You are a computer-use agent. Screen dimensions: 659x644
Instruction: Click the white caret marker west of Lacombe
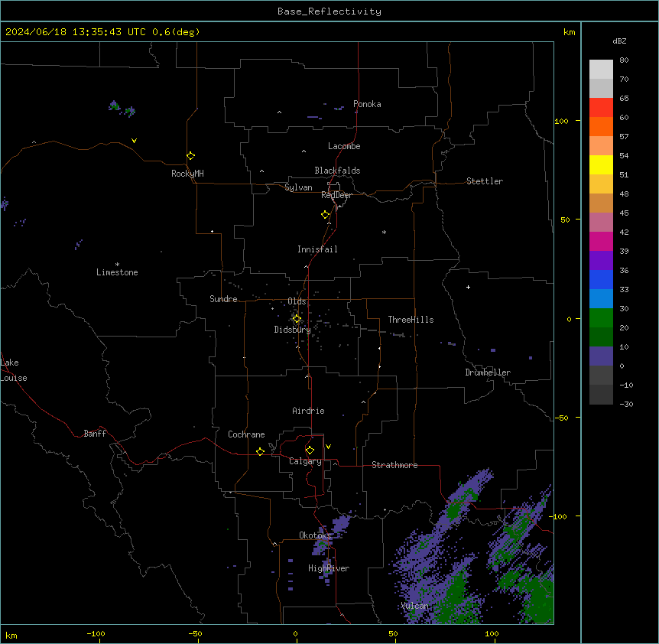(304, 151)
